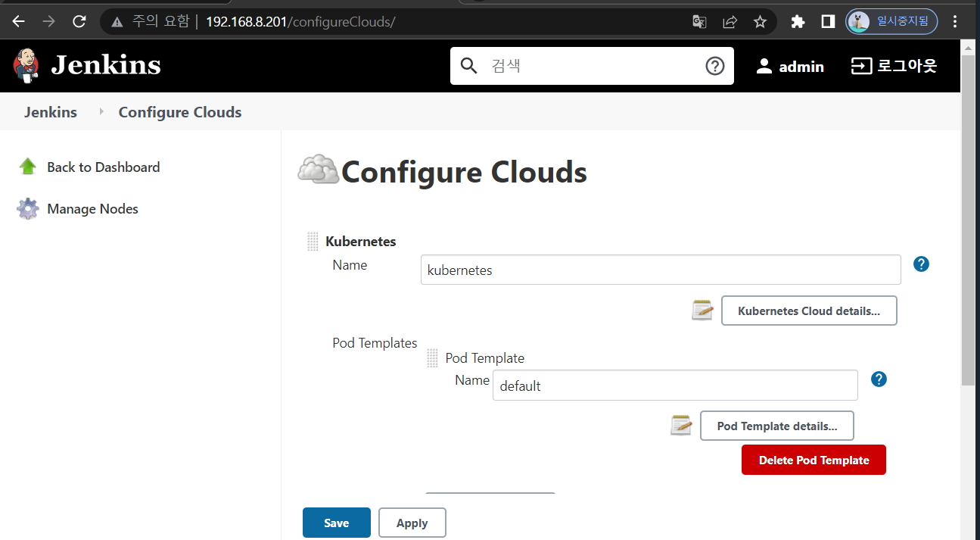Click the notepad icon beside Pod Template details
Image resolution: width=980 pixels, height=540 pixels.
(682, 425)
